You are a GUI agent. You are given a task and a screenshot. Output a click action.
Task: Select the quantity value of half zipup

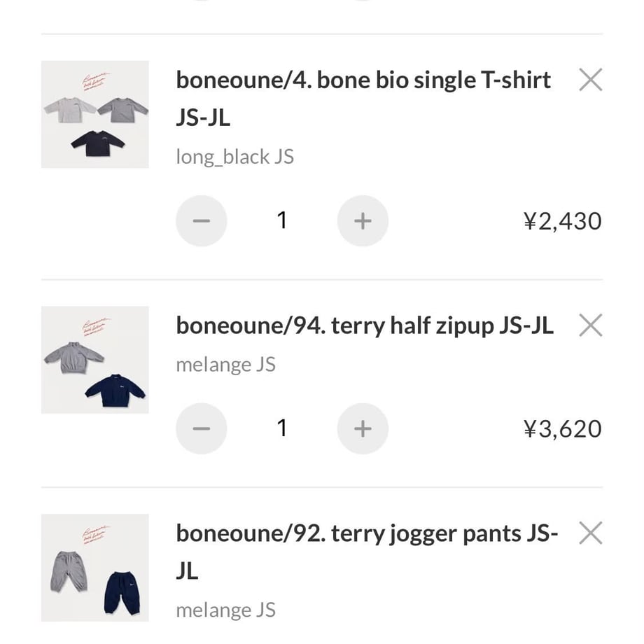coord(281,428)
